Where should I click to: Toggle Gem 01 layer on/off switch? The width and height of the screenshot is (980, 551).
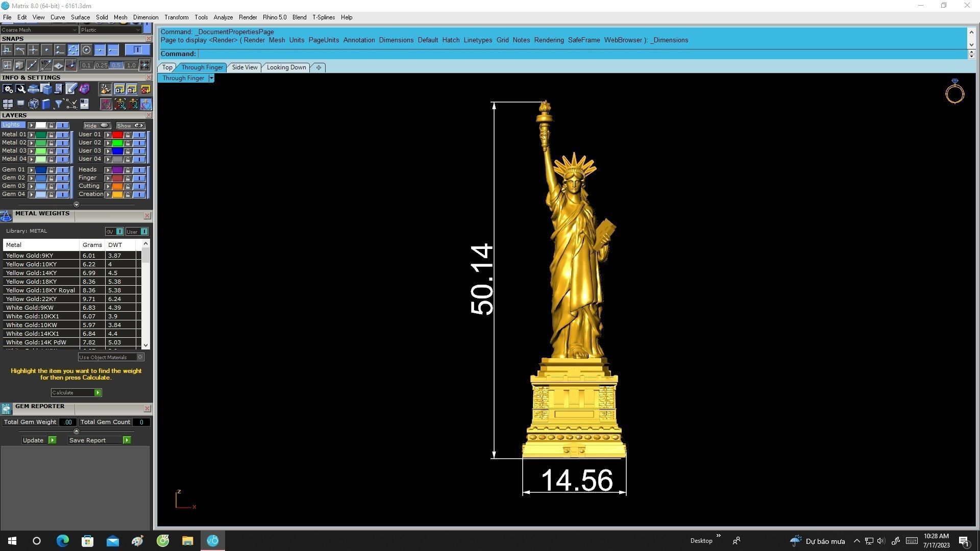coord(62,170)
